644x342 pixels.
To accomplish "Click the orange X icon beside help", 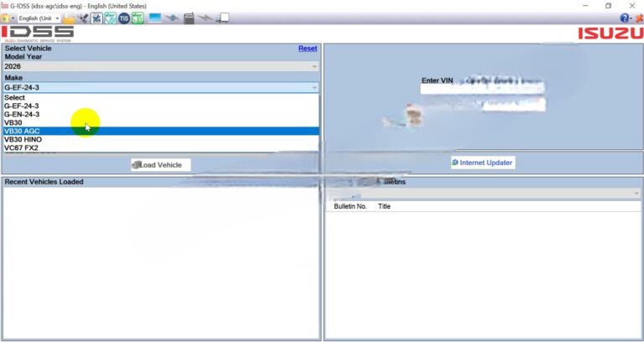I will coord(639,18).
